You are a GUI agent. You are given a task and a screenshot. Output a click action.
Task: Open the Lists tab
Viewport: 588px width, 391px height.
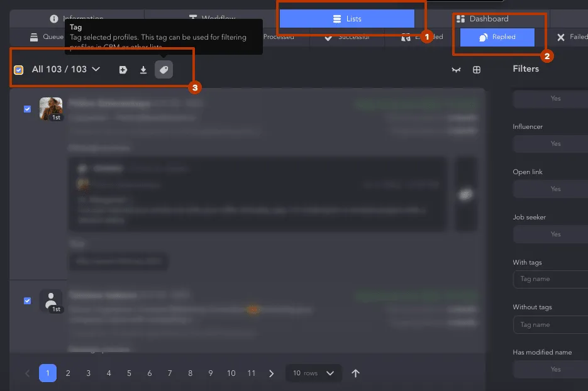347,19
